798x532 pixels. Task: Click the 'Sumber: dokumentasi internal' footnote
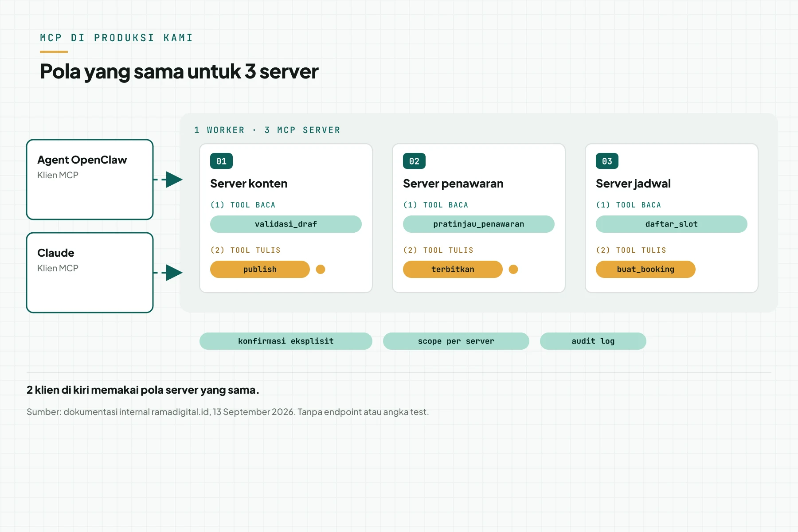pyautogui.click(x=227, y=412)
